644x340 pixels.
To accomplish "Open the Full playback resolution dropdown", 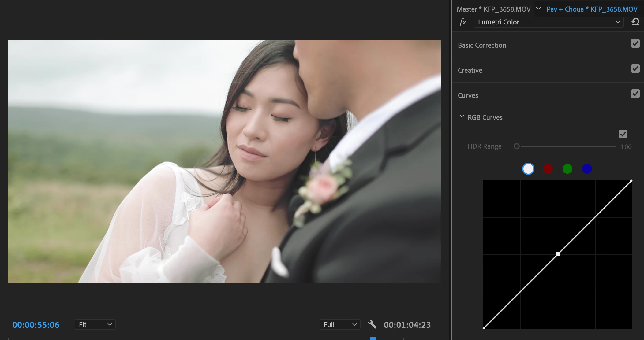I will (x=340, y=324).
